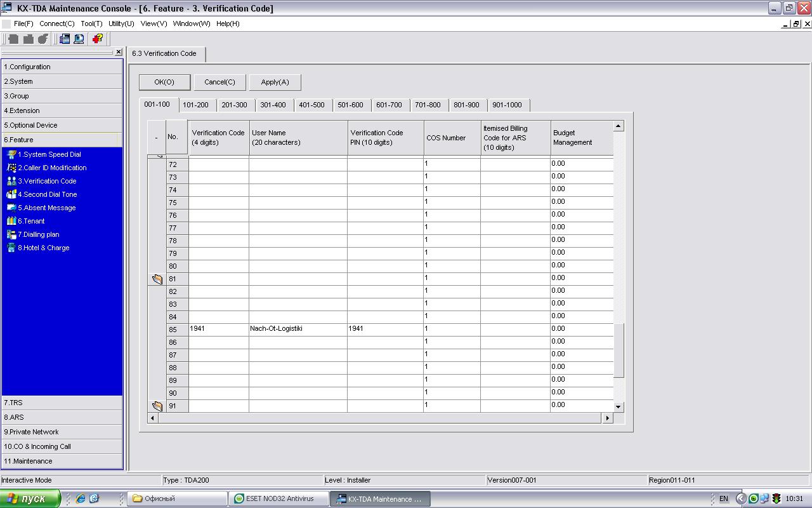The width and height of the screenshot is (812, 508).
Task: Open the File(F) menu
Action: click(x=23, y=23)
